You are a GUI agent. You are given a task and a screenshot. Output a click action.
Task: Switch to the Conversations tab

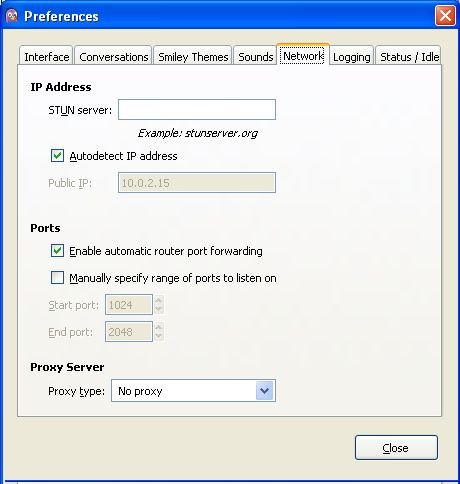[x=114, y=56]
